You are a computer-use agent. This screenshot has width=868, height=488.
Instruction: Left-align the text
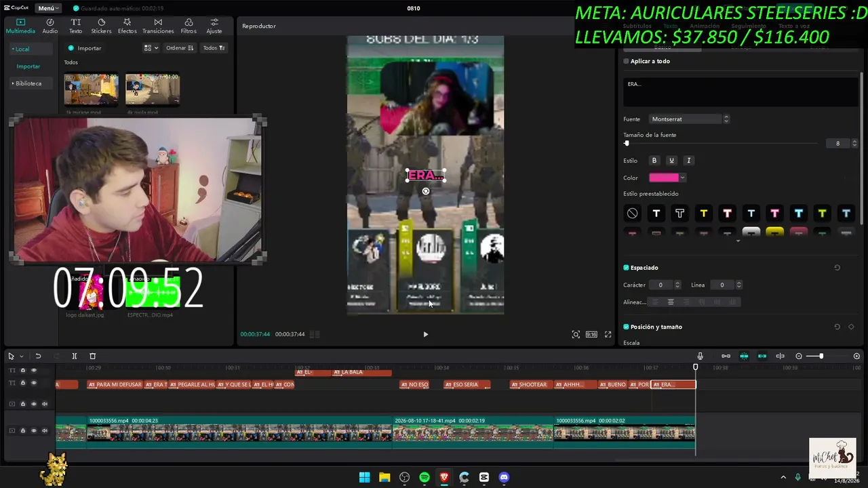[655, 302]
